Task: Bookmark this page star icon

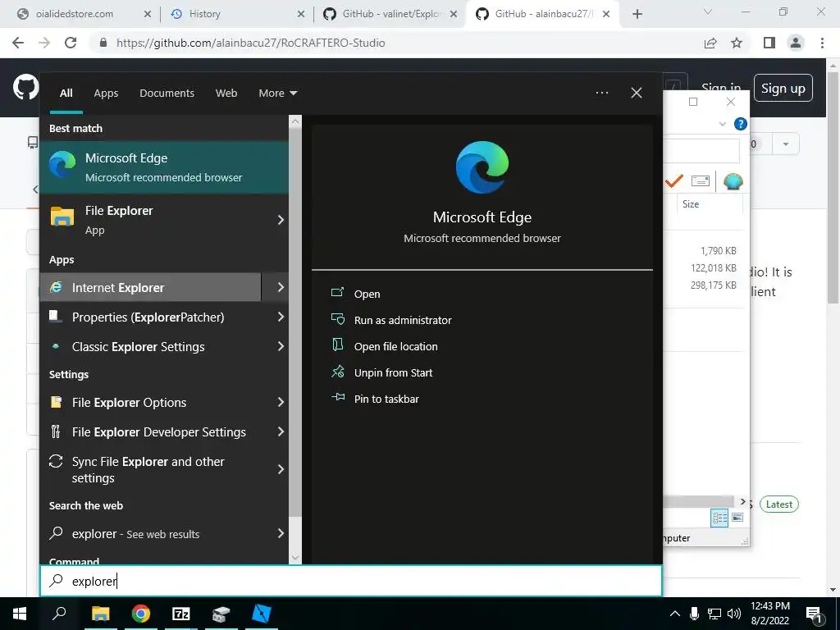Action: pos(737,43)
